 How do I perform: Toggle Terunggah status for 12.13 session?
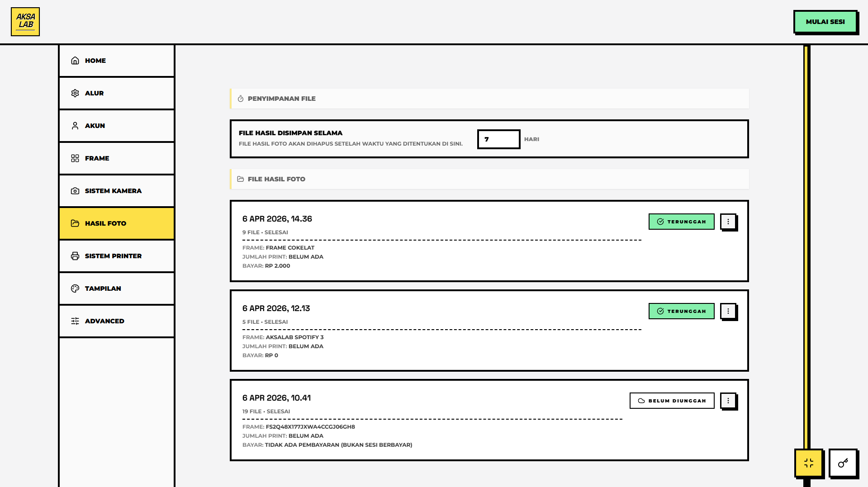[x=681, y=311]
